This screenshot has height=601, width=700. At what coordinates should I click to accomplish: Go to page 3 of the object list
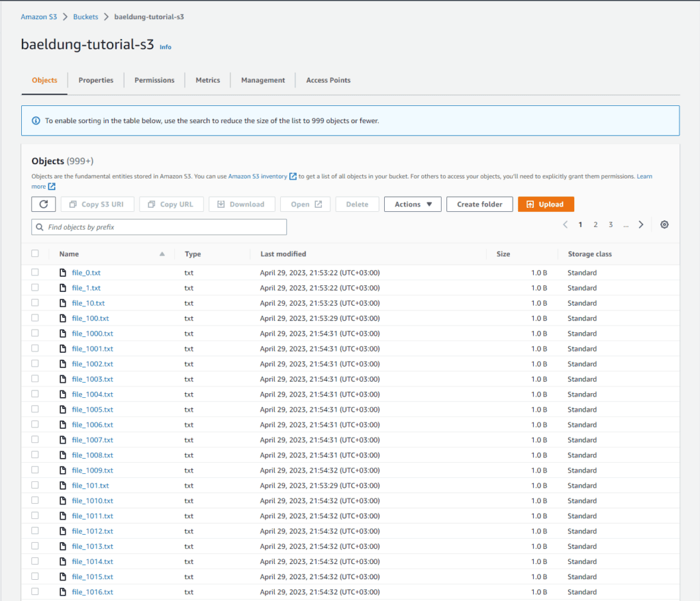pos(610,224)
